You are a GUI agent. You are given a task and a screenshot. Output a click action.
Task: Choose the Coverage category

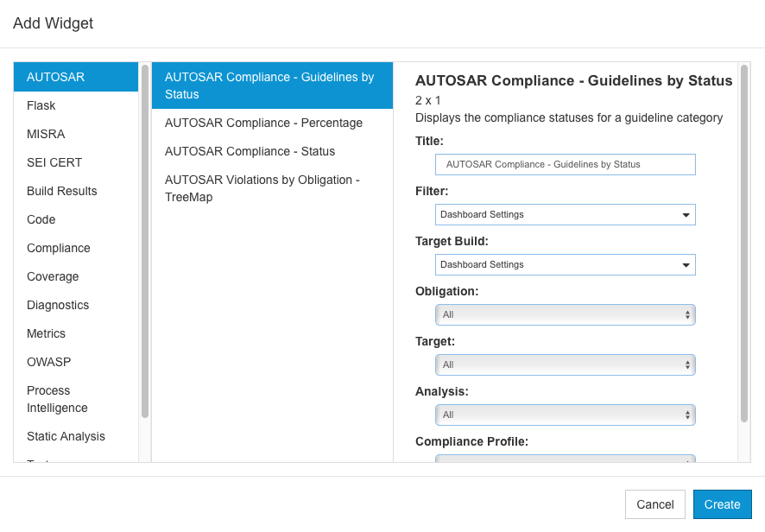point(76,276)
